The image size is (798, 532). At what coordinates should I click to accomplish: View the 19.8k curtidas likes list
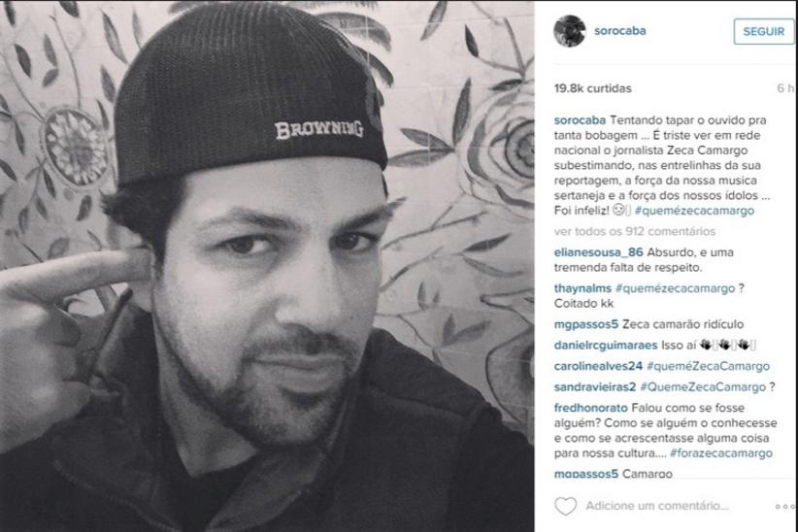pos(593,88)
